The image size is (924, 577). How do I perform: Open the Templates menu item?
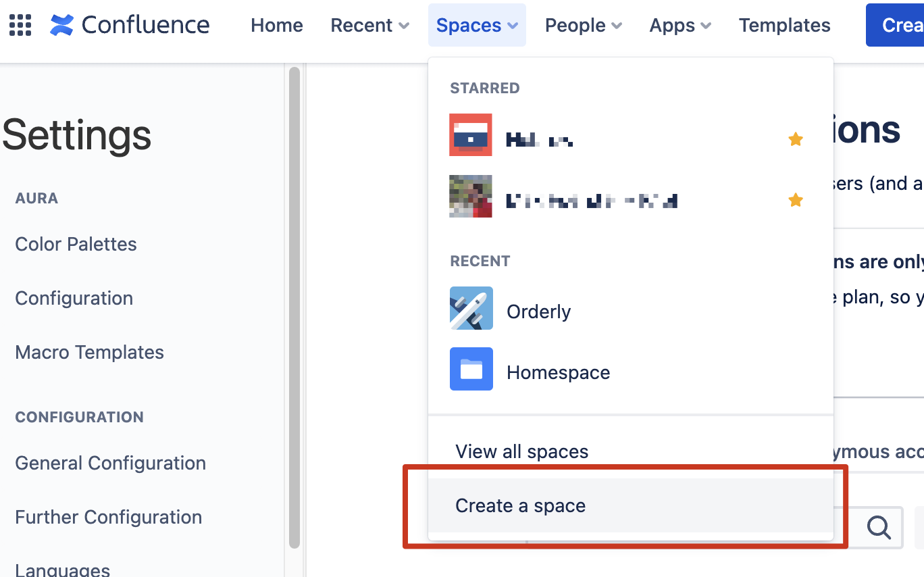click(x=784, y=25)
